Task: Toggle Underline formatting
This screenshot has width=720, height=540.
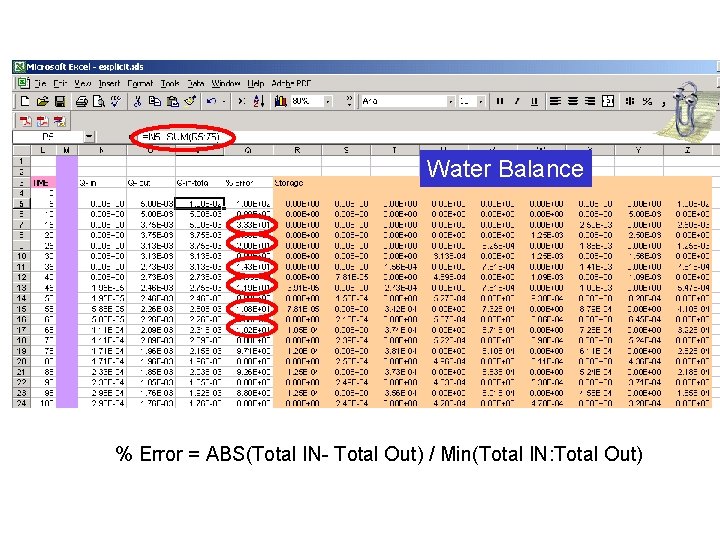Action: (534, 101)
